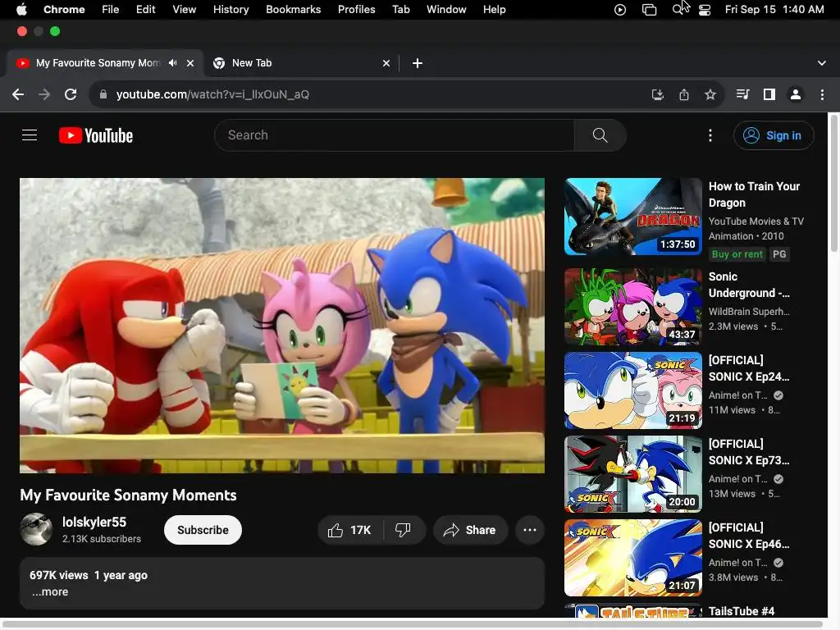Share this page icon in address bar

coord(684,95)
